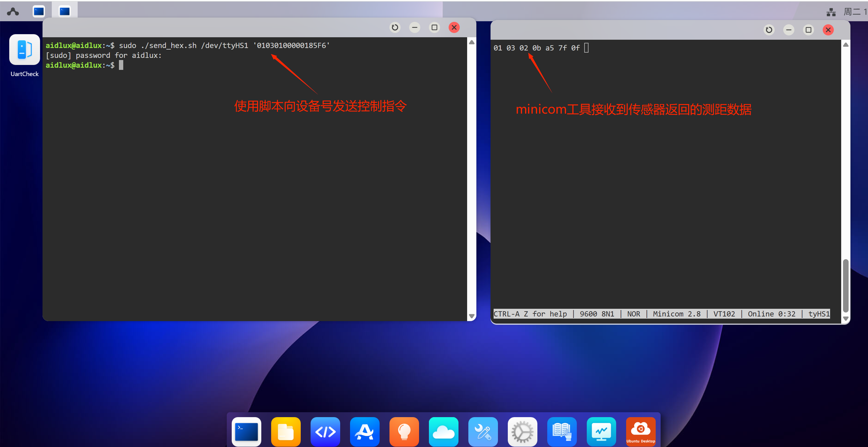Open the cloud app in dock

pyautogui.click(x=443, y=432)
